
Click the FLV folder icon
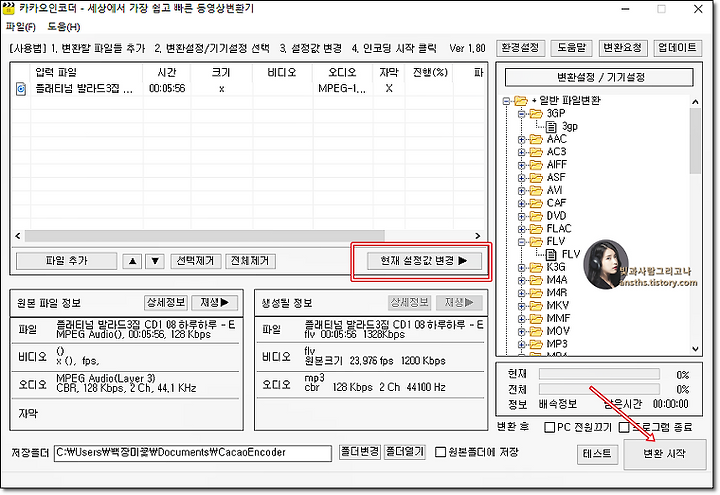[x=536, y=242]
